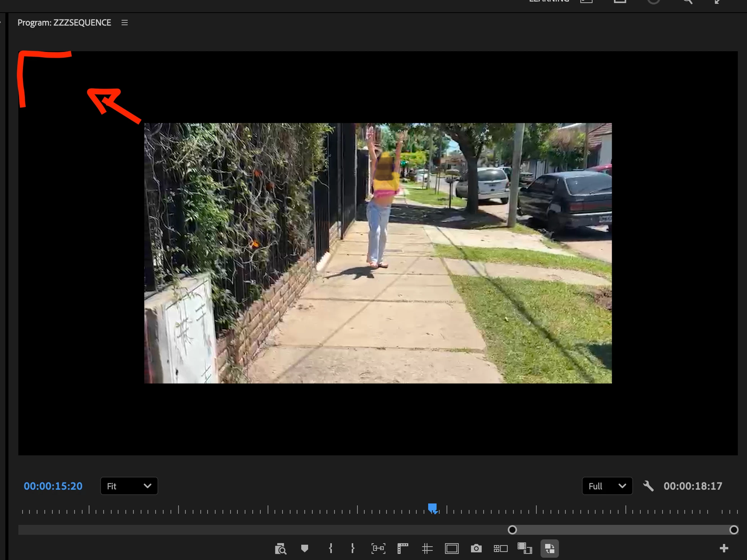Select the Program: ZZZSEQUENCE panel tab
The height and width of the screenshot is (560, 747).
click(x=64, y=23)
